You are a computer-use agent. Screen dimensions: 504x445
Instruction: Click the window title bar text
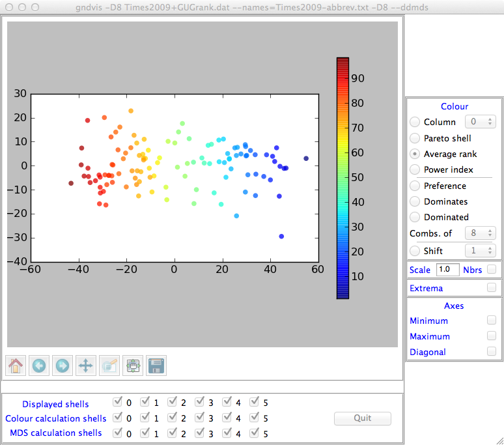pos(252,7)
